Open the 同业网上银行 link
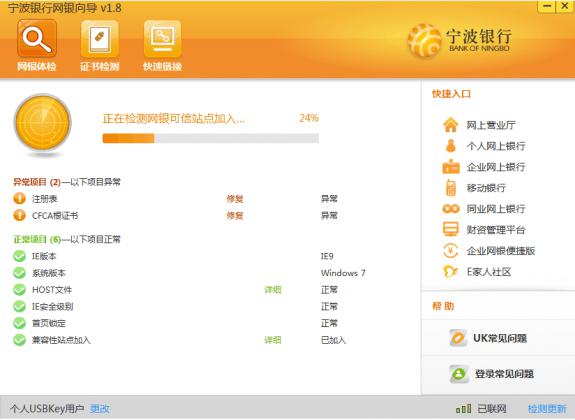This screenshot has height=420, width=575. 496,209
